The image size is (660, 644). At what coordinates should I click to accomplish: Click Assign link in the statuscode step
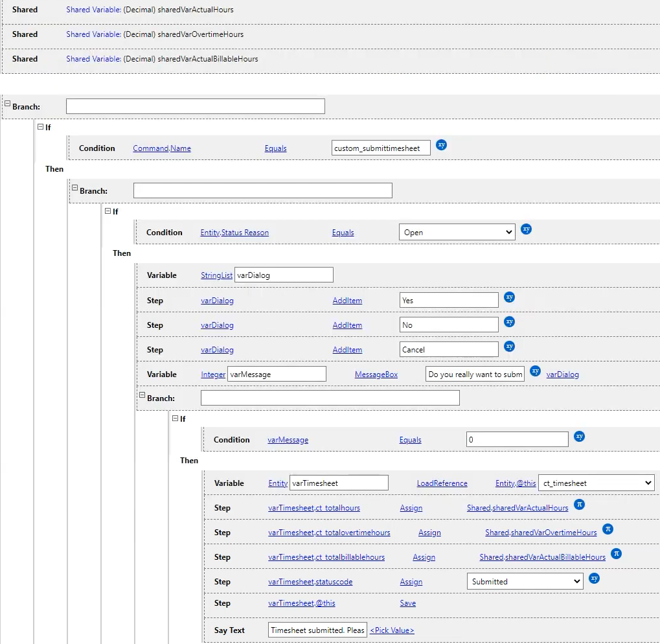pos(411,582)
